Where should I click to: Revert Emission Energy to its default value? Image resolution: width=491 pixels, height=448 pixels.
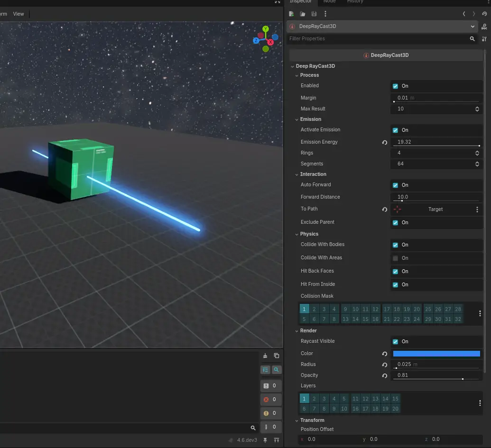point(385,142)
